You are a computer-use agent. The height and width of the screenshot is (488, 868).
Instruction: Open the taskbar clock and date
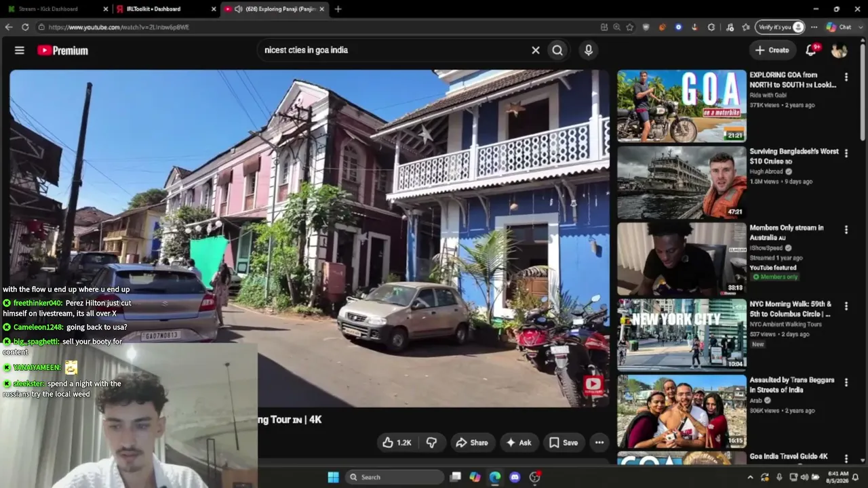coord(838,477)
